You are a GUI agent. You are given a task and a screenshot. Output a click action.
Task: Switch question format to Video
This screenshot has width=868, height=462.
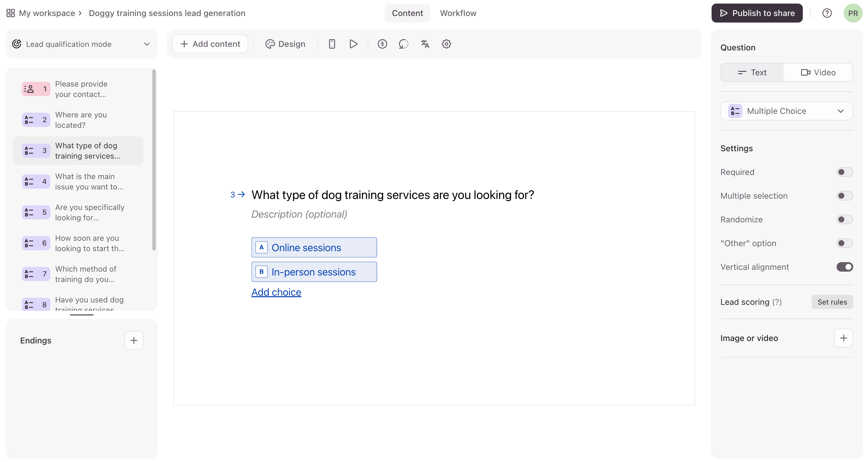click(818, 72)
